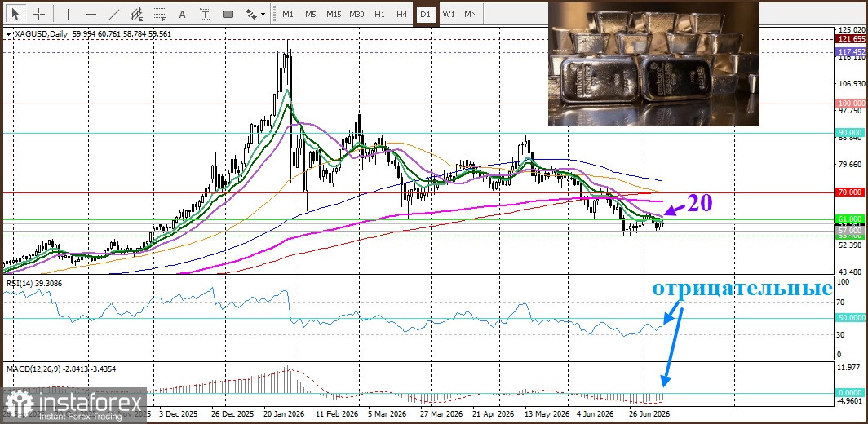Viewport: 868px width, 424px height.
Task: Switch to the W1 weekly timeframe
Action: tap(449, 14)
